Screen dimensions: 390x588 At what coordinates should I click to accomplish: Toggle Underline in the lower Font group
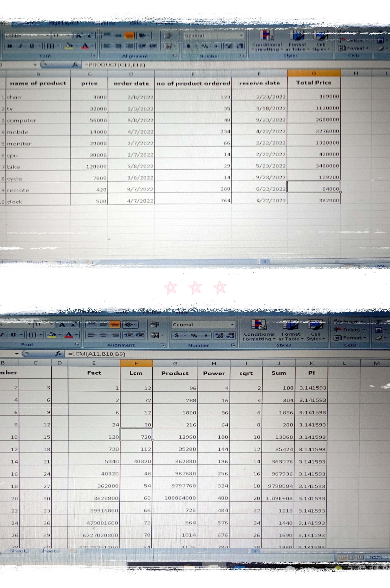(x=13, y=335)
